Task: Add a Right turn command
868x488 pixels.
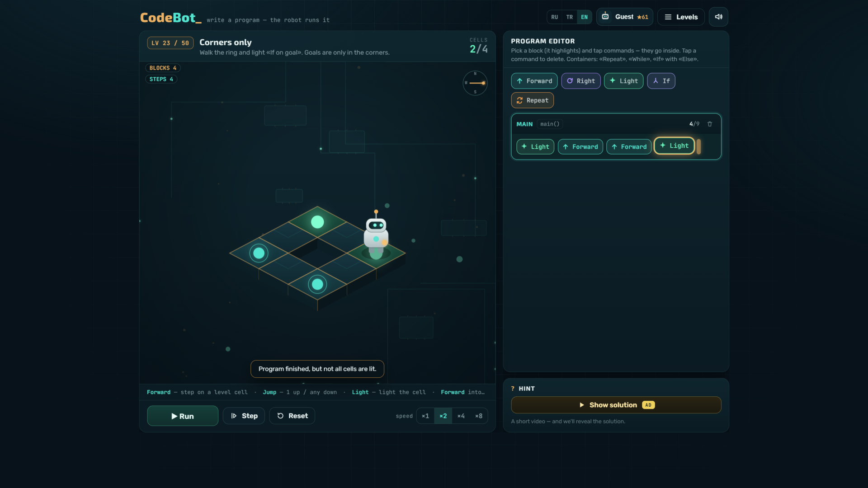Action: (581, 81)
